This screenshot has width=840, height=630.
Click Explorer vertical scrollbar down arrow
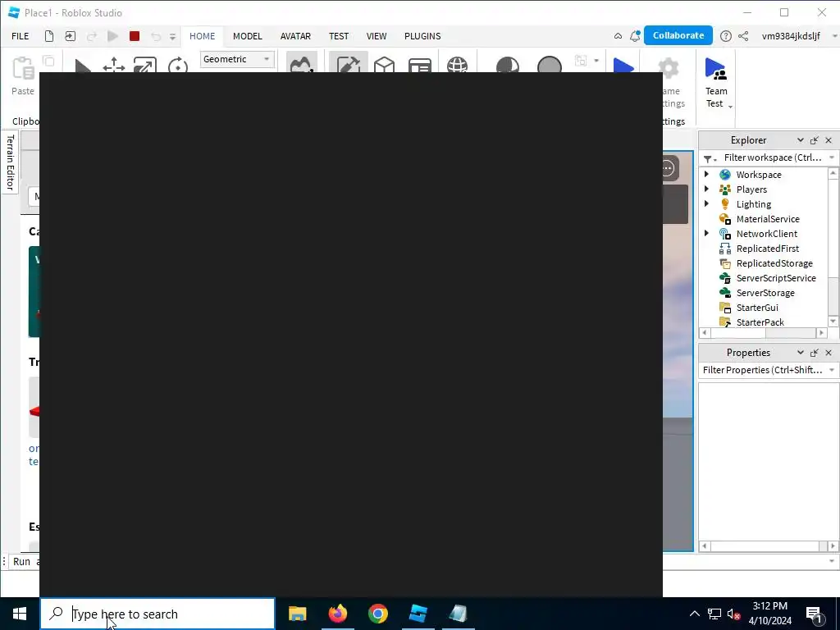833,321
